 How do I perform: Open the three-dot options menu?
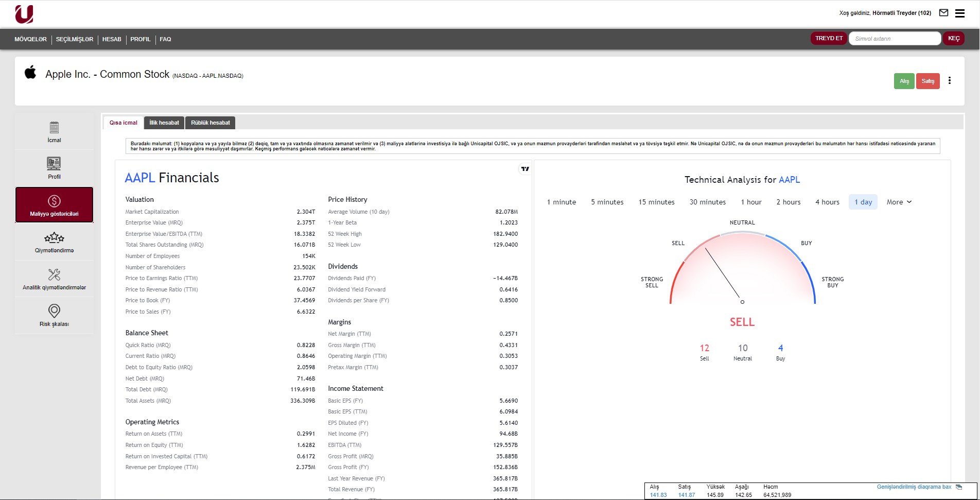pyautogui.click(x=950, y=81)
